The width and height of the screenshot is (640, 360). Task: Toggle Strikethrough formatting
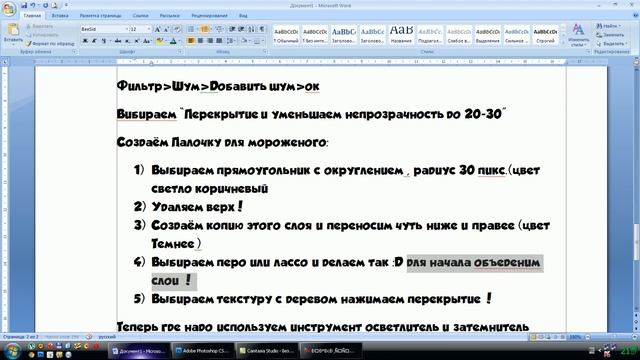(x=118, y=41)
